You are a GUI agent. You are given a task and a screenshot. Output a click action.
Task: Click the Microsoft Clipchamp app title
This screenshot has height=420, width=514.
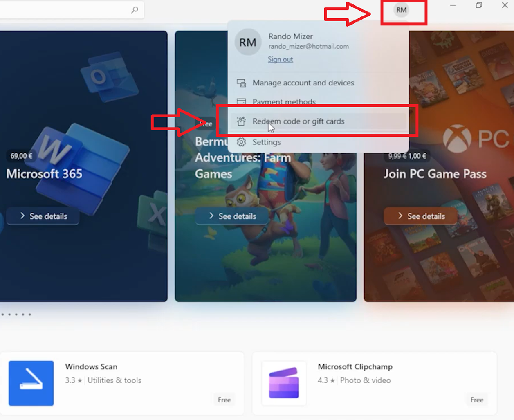click(x=355, y=366)
